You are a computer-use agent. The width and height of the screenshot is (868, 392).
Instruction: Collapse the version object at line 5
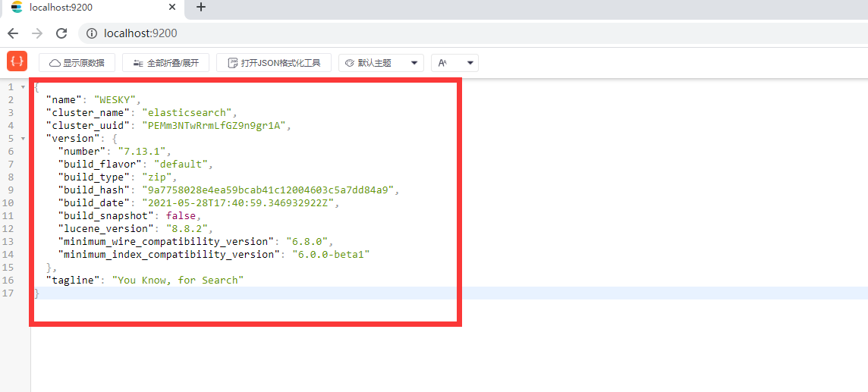click(x=23, y=138)
